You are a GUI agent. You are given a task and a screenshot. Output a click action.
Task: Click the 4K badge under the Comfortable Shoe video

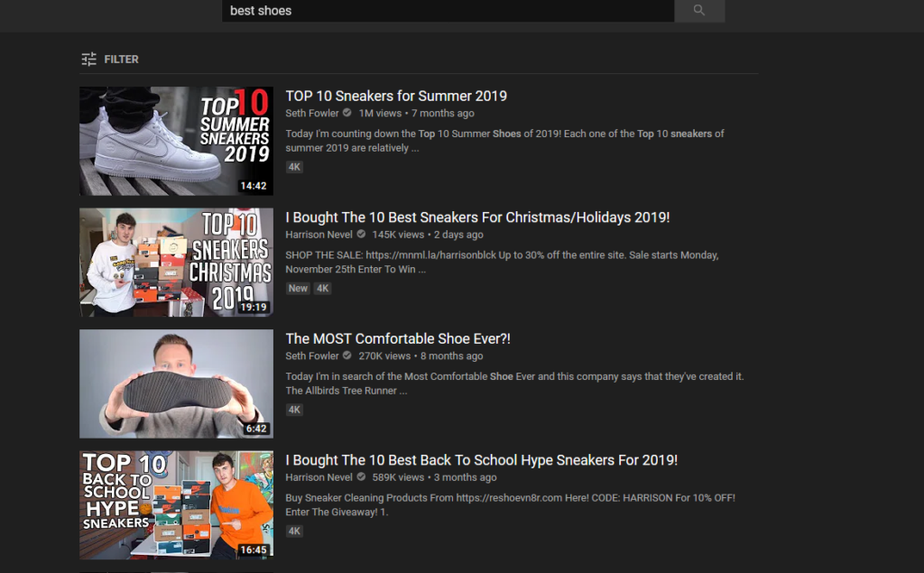(294, 409)
